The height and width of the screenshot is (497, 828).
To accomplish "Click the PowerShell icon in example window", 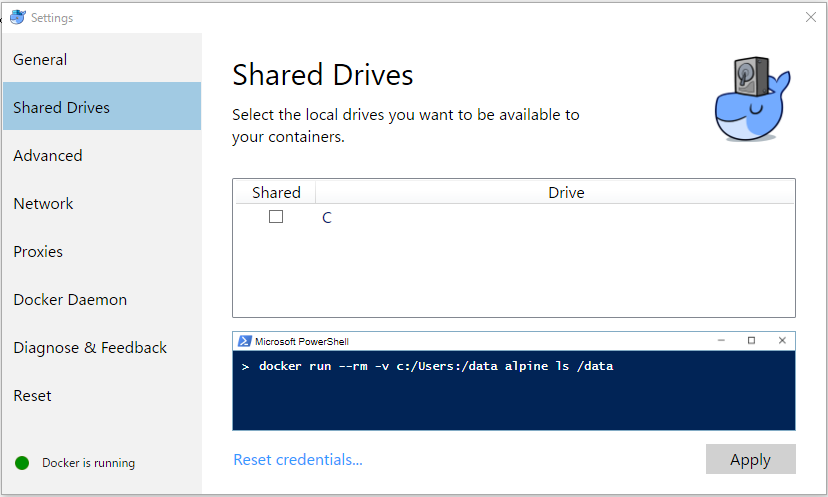I will (244, 341).
